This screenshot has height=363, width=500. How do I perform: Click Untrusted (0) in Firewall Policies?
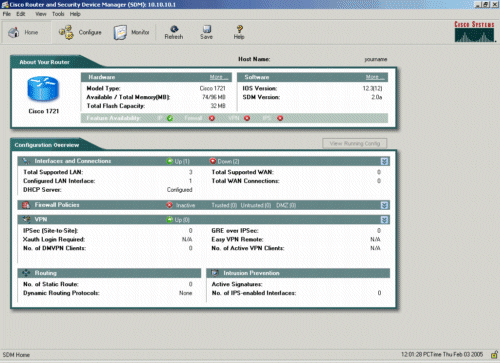(256, 205)
